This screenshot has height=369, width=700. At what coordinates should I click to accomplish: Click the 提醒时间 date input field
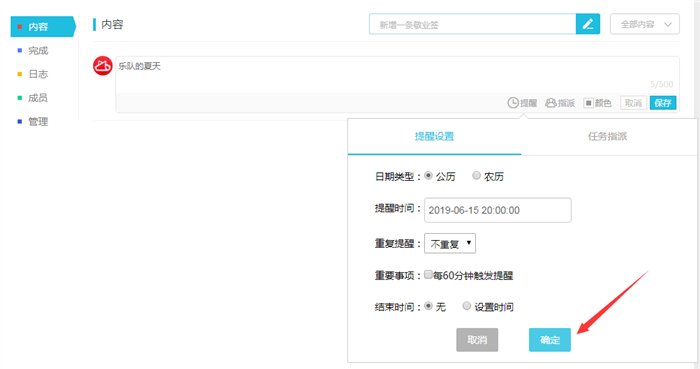(x=498, y=210)
